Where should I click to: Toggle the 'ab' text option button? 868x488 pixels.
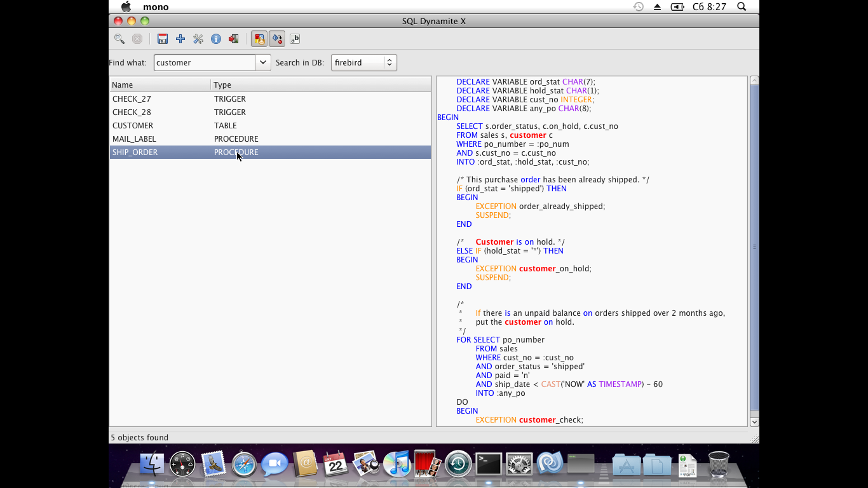(295, 39)
